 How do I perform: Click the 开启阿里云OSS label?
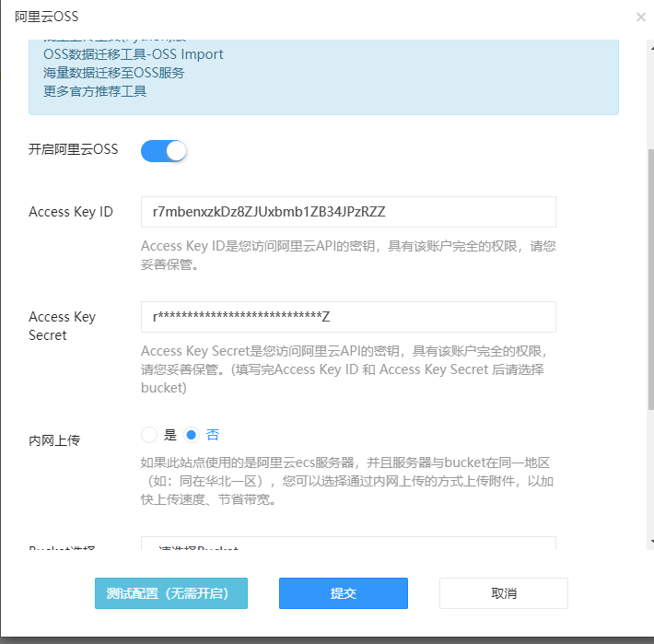click(x=73, y=149)
